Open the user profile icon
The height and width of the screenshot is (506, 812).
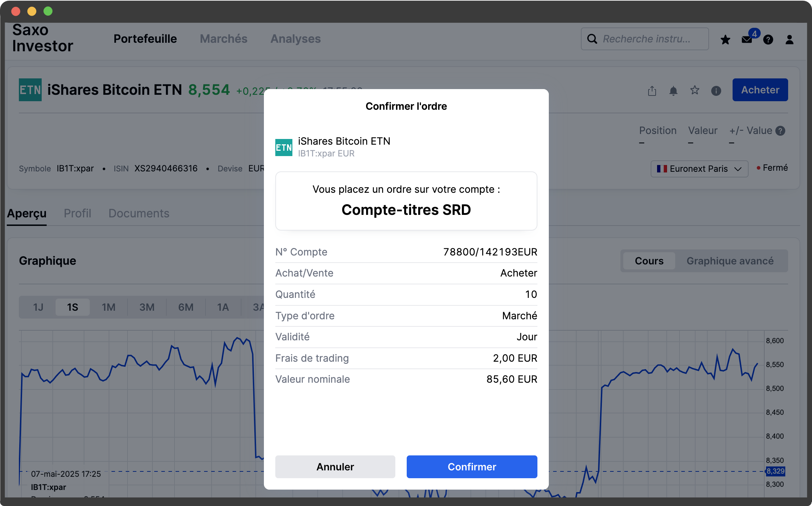(x=790, y=40)
